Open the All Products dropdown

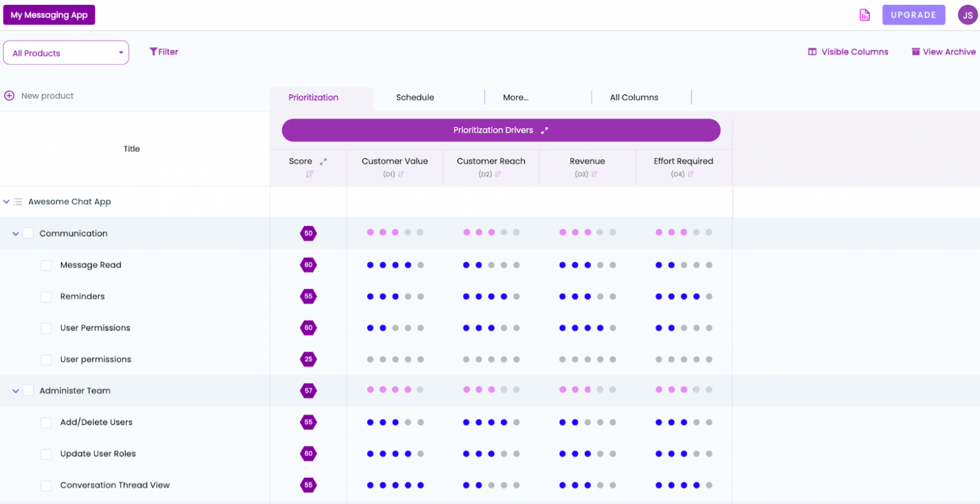pyautogui.click(x=66, y=53)
